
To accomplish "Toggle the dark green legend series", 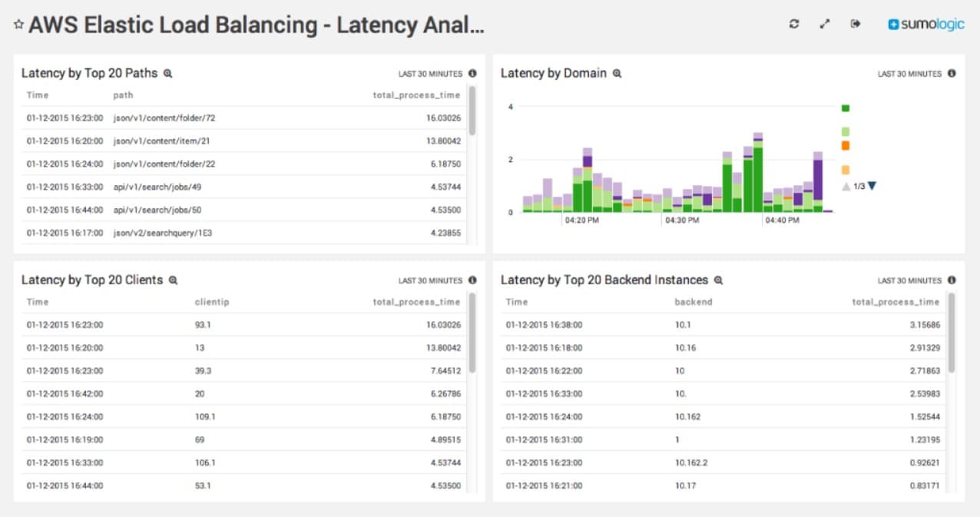I will point(846,108).
